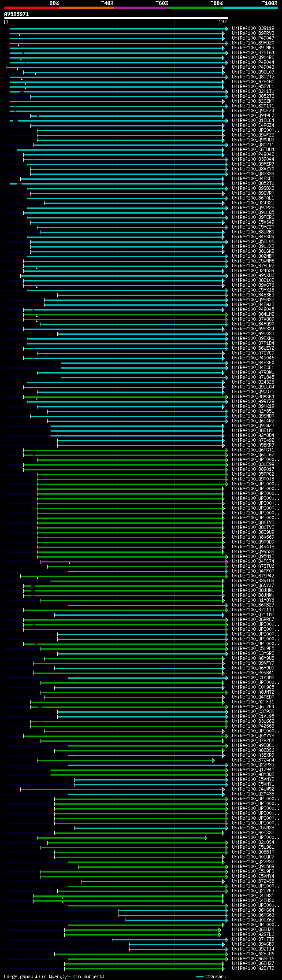Select the UniRef100_Q9LJX8 label

coord(253,247)
